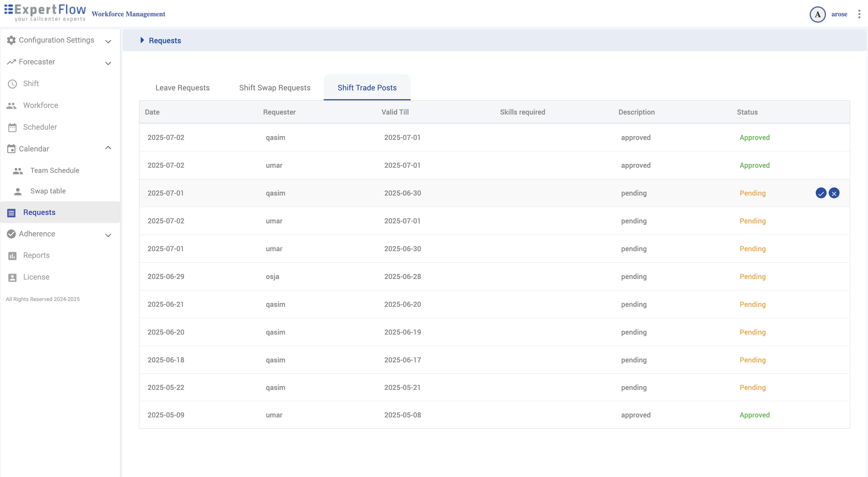Switch to Shift Swap Requests tab
The width and height of the screenshot is (868, 477).
point(275,88)
